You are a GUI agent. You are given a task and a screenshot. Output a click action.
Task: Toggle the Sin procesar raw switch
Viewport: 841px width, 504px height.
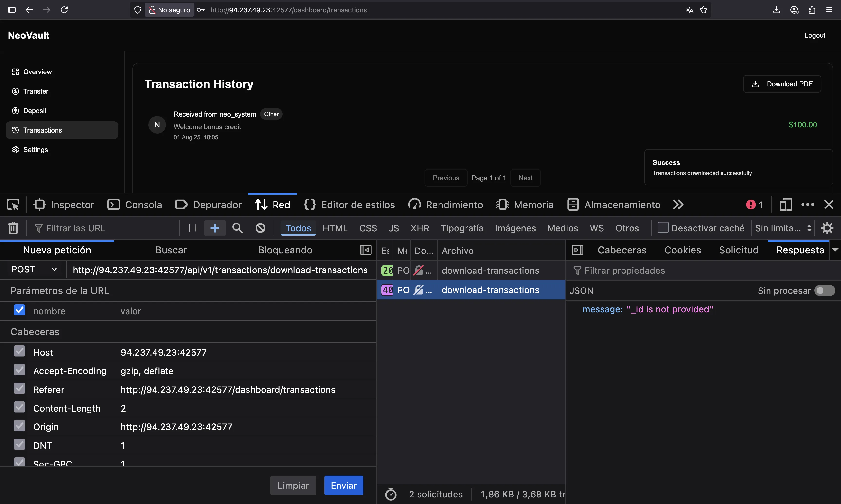click(x=825, y=291)
